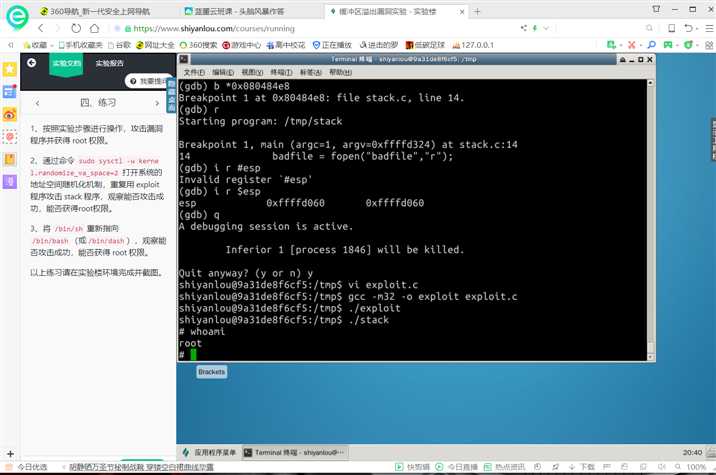Open the 应用程序菜单 applications menu
The height and width of the screenshot is (475, 716).
[x=209, y=453]
